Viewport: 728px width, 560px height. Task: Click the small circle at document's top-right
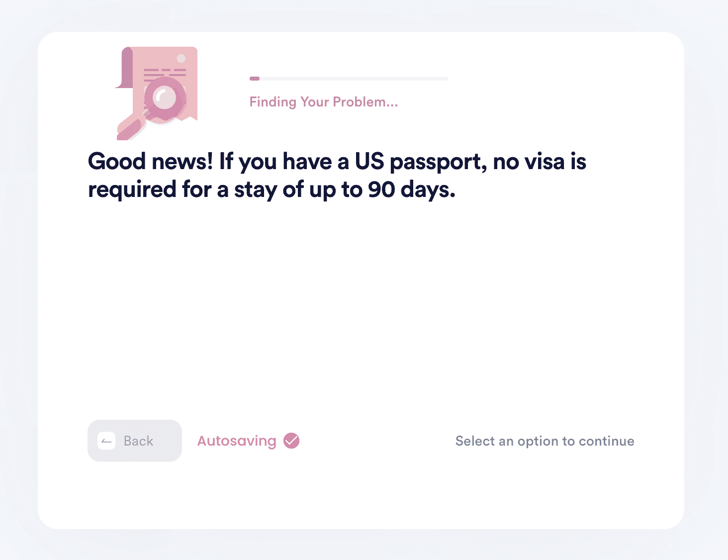tap(182, 58)
